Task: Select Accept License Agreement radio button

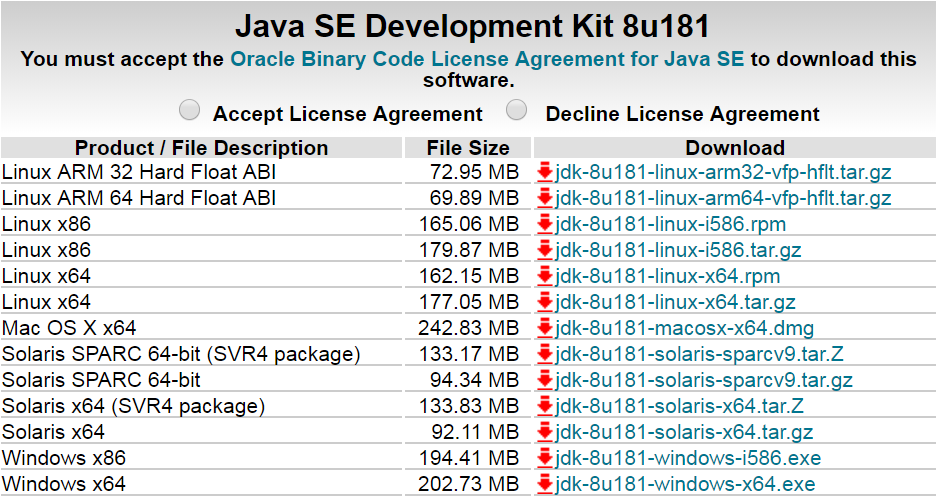Action: [x=190, y=110]
